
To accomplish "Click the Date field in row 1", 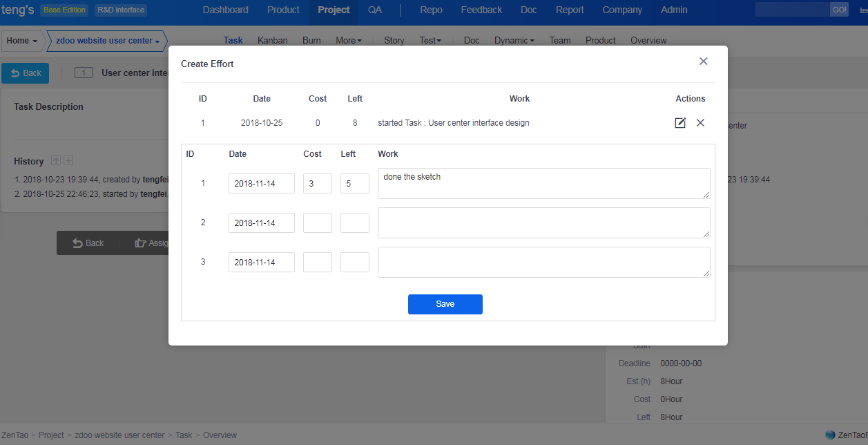I will [x=261, y=184].
